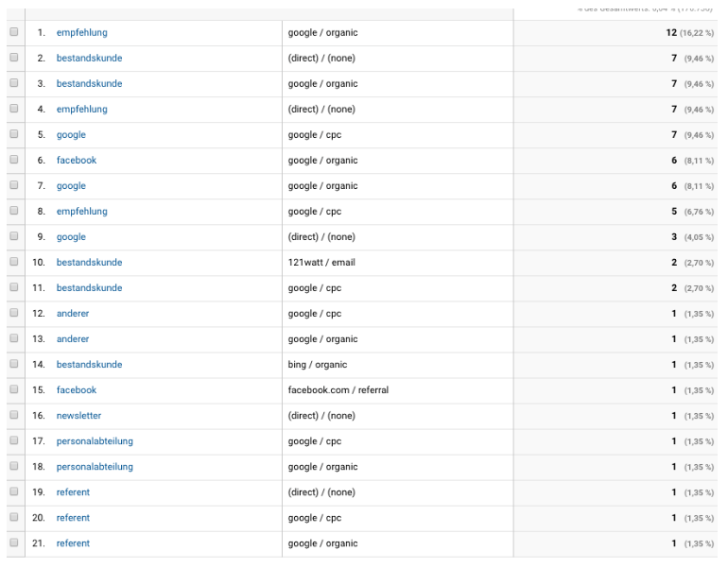Viewport: 728px width, 568px height.
Task: Check the box for row 21 referent
Action: 13,542
